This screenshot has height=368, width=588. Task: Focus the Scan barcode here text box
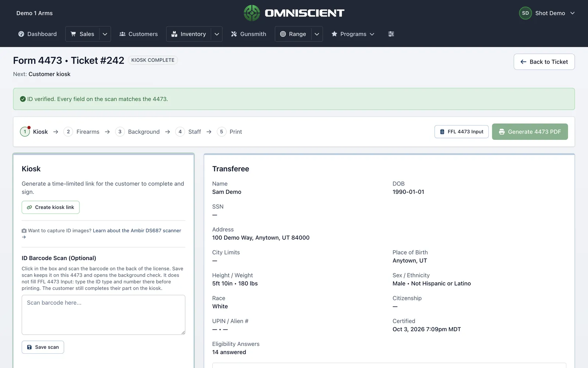coord(103,315)
